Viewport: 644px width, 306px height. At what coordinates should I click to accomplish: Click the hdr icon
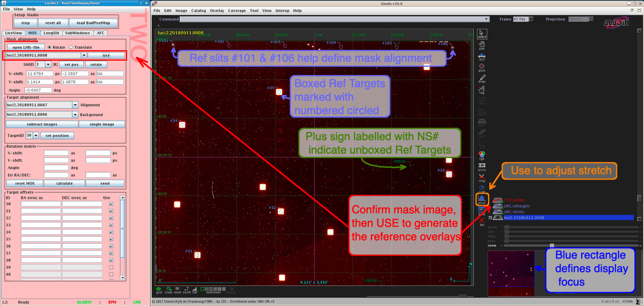click(x=195, y=290)
